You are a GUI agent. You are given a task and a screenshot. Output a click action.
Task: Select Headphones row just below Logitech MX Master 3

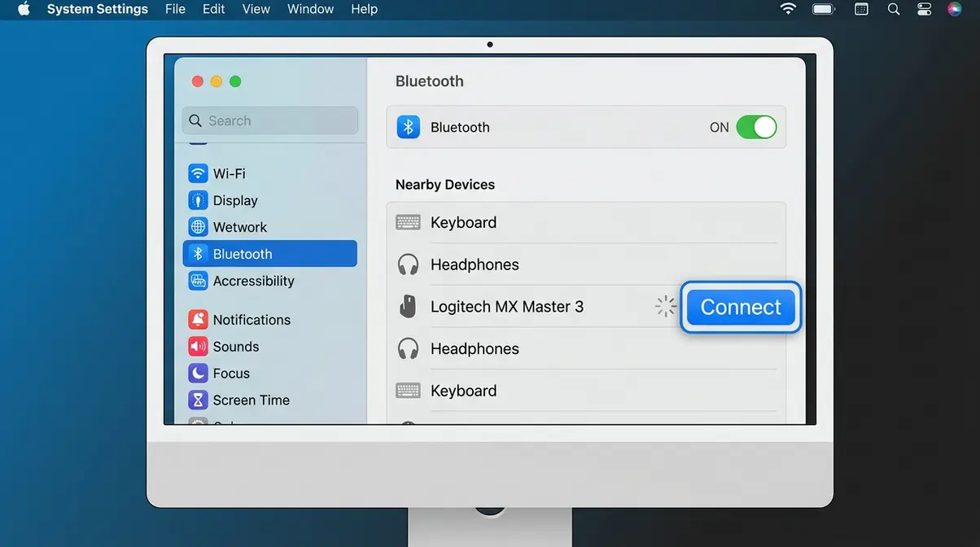(x=586, y=348)
